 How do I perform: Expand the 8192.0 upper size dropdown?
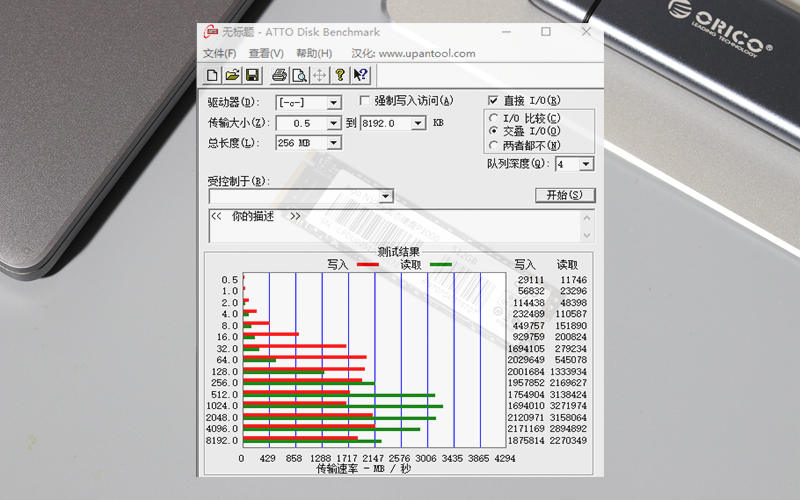[x=418, y=123]
